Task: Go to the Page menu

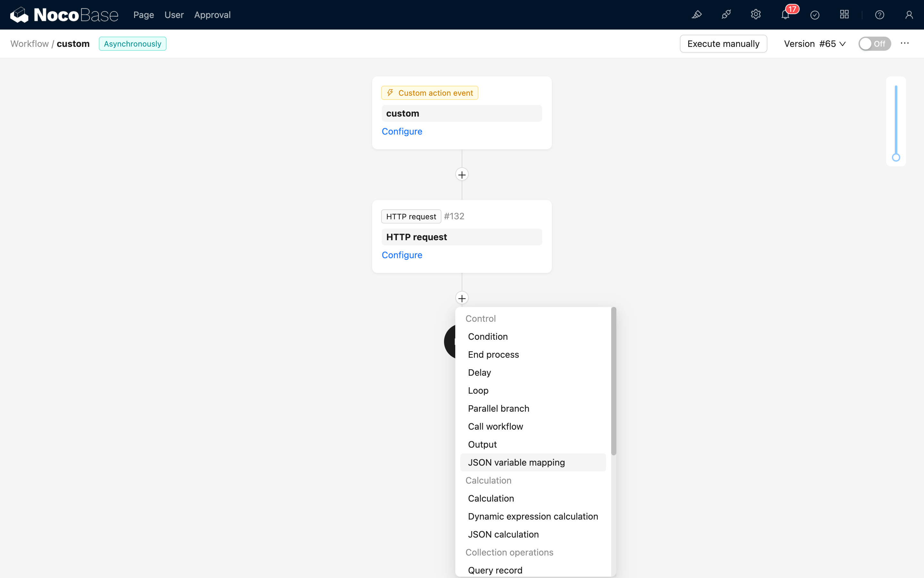Action: (143, 15)
